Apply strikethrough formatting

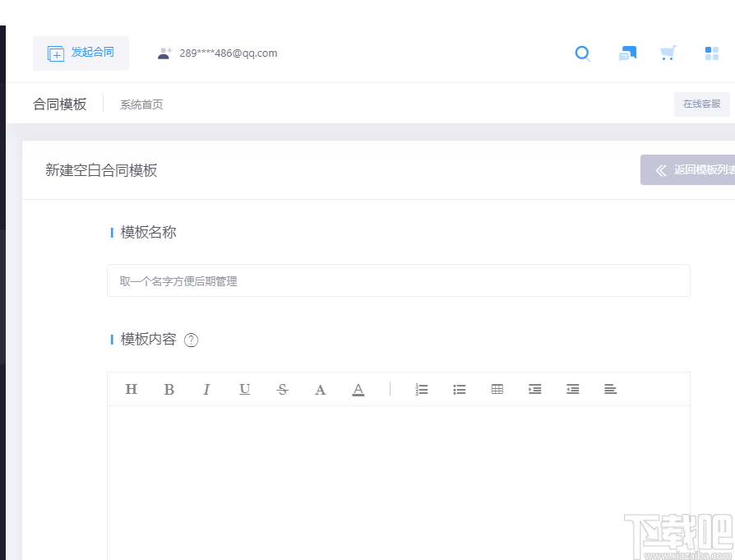point(282,389)
